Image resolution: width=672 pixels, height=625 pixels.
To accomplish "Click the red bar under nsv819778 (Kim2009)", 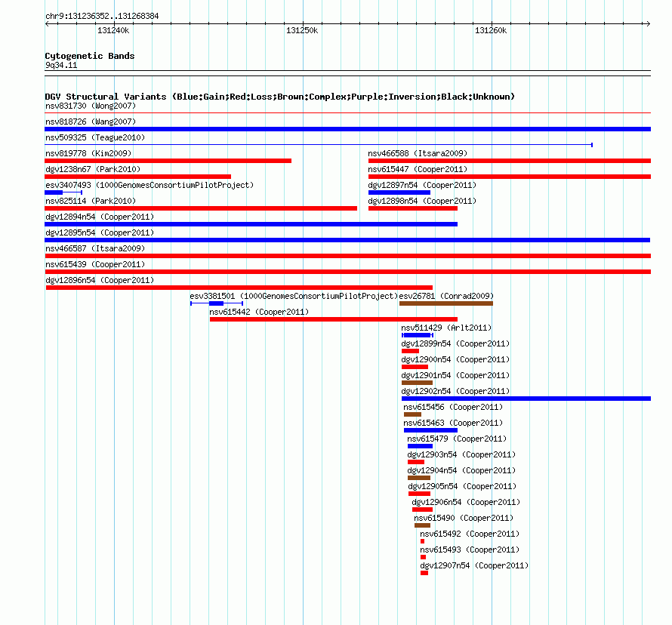I will (x=168, y=161).
